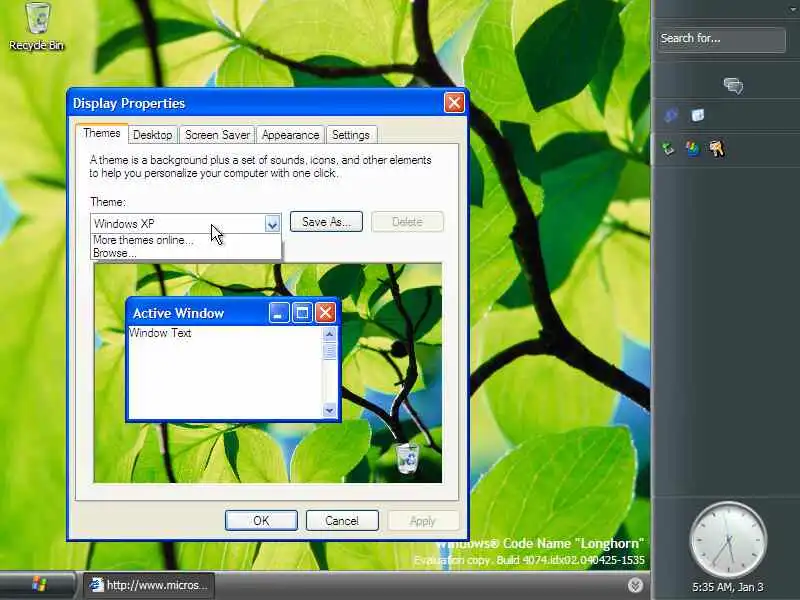800x600 pixels.
Task: Click the 'Windows XP' theme combo box text
Action: 124,223
